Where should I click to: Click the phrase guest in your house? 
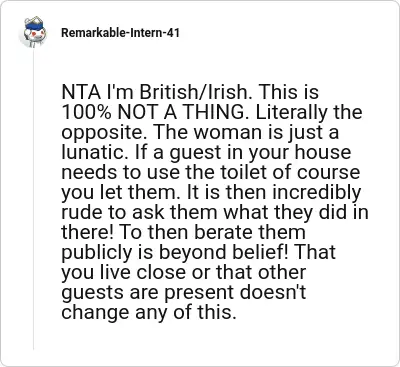260,153
